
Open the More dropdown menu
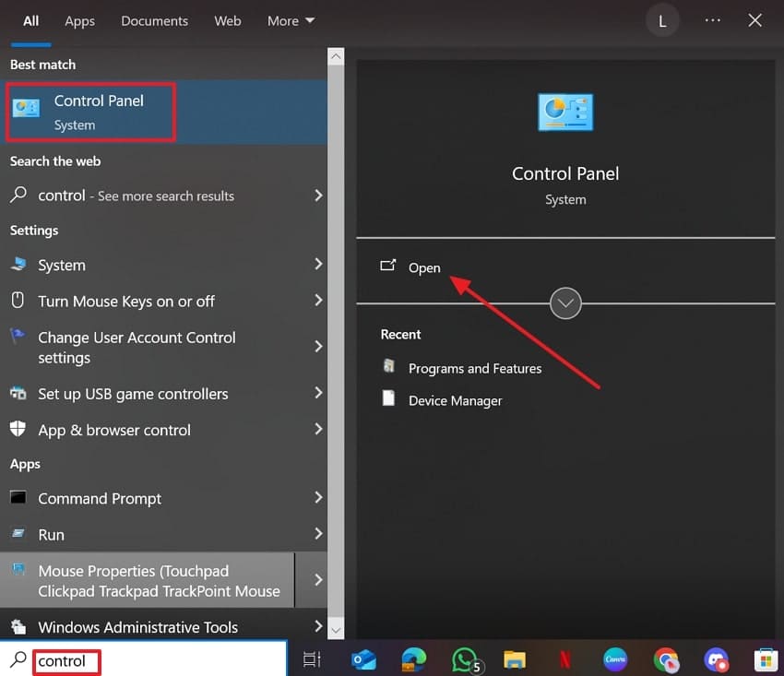pyautogui.click(x=291, y=21)
